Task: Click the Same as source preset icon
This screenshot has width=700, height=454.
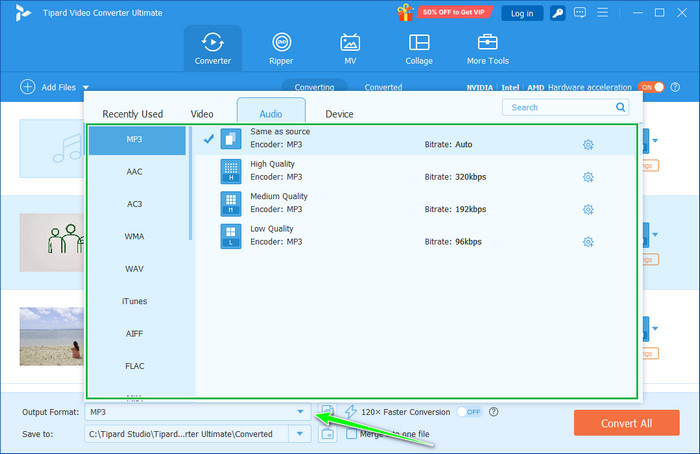Action: pos(231,139)
